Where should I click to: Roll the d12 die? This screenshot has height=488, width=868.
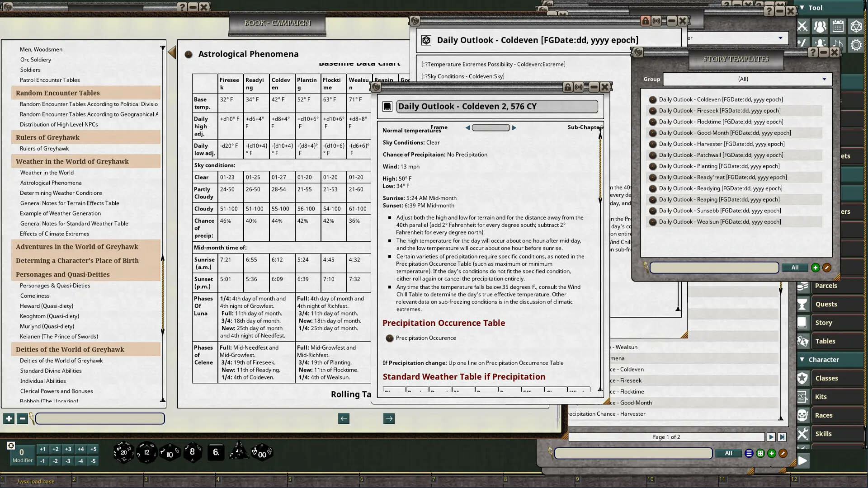coord(146,452)
